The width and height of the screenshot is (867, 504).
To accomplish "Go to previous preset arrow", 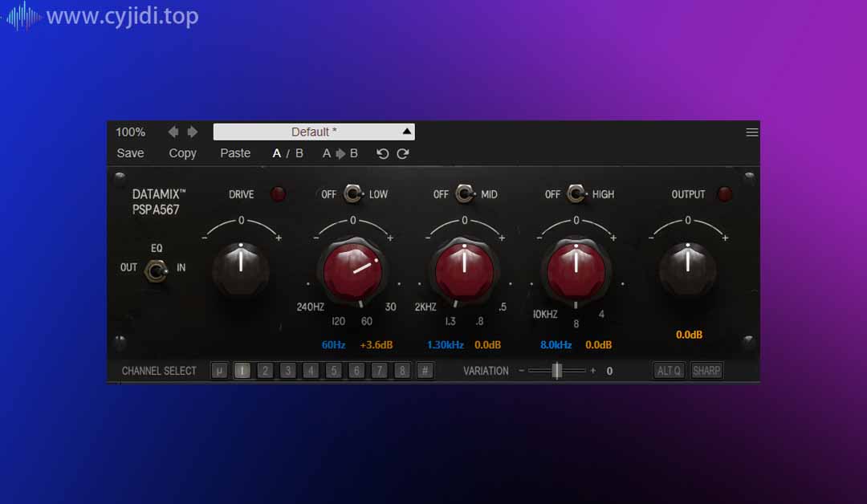I will point(173,132).
